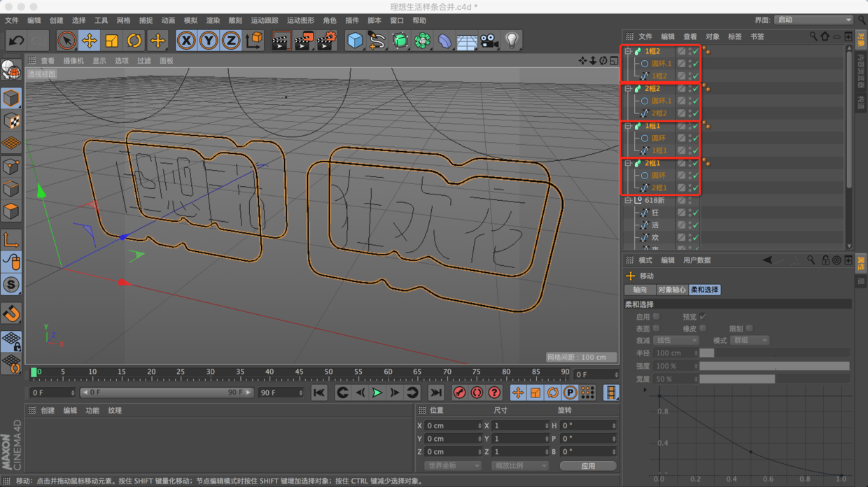
Task: Add a camera object
Action: coord(489,41)
